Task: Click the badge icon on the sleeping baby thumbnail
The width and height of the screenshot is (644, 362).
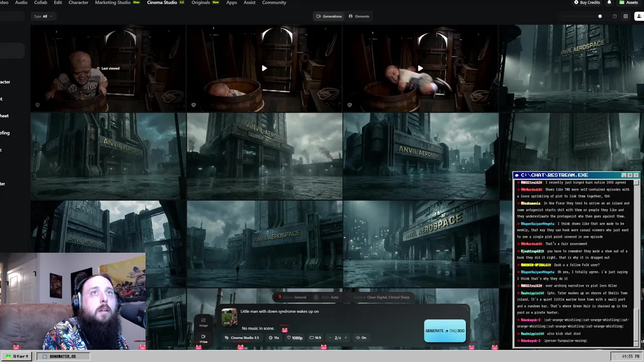Action: 194,105
